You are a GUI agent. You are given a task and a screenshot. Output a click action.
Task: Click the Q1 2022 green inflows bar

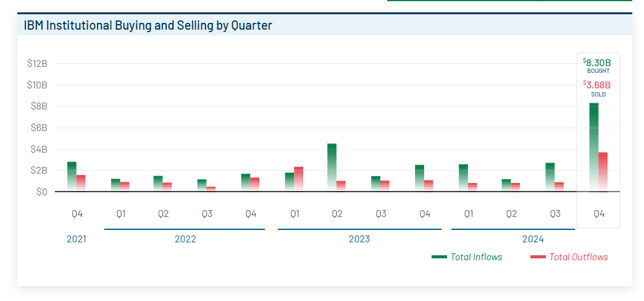(x=115, y=185)
